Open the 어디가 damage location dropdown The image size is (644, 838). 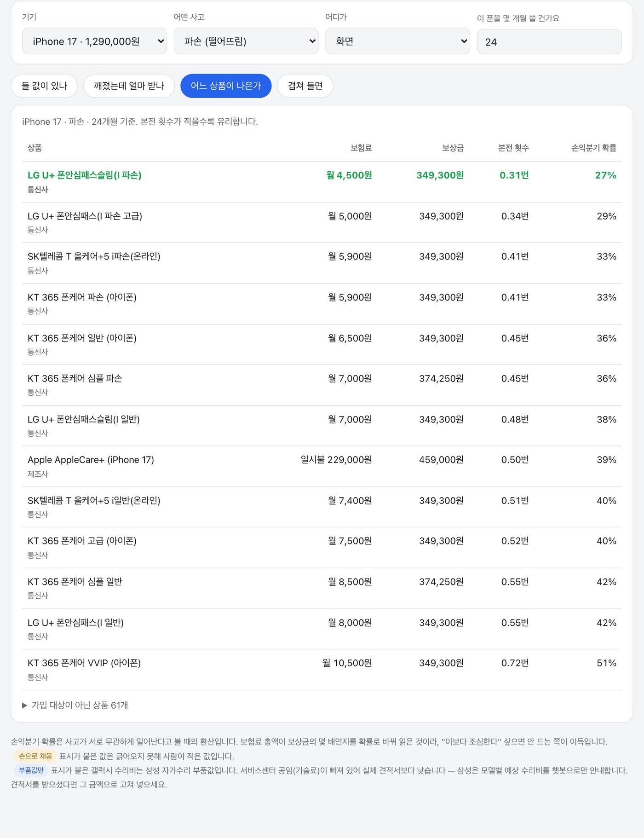point(397,41)
